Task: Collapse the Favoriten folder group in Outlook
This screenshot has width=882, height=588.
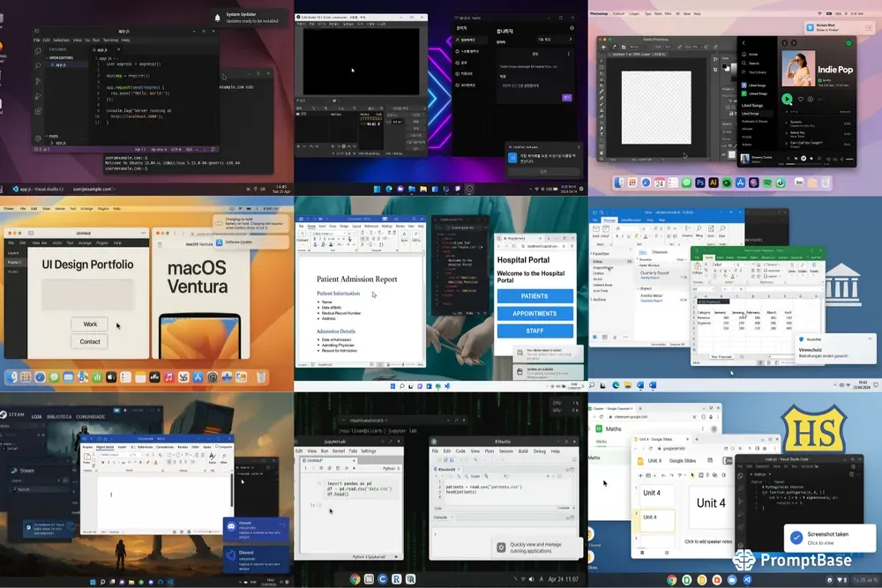Action: pos(600,254)
